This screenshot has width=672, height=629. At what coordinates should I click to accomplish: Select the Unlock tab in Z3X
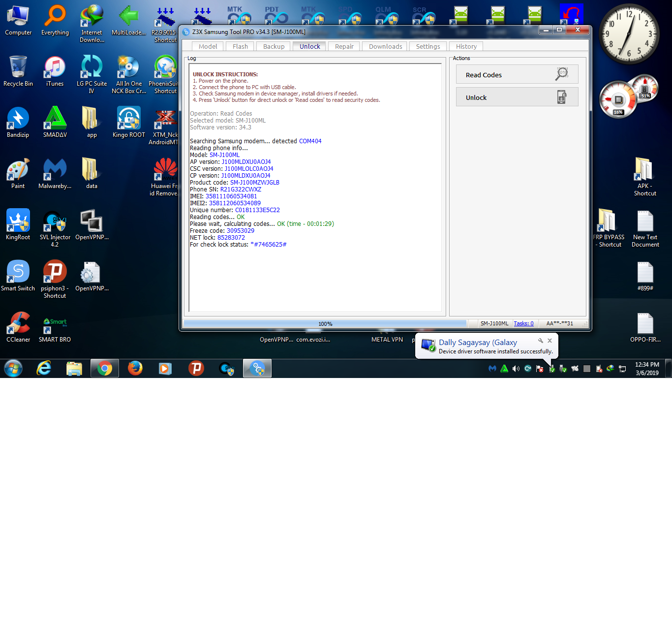(x=309, y=46)
